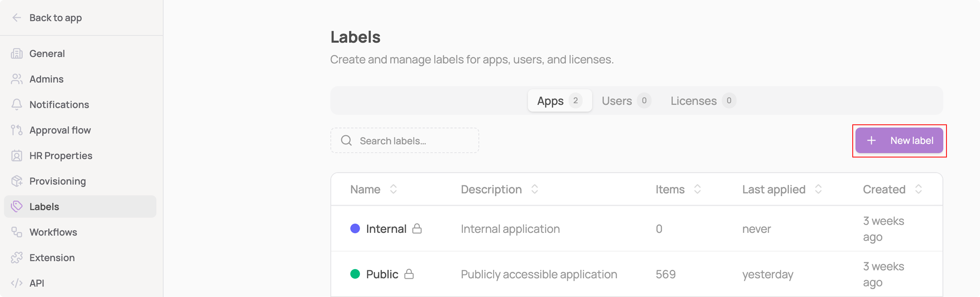
Task: Open the Extension settings
Action: 80,257
